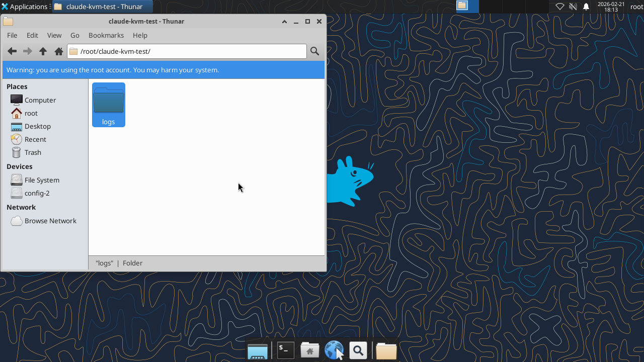Screen dimensions: 644x362
Task: Open the Applications menu in top panel
Action: click(24, 7)
